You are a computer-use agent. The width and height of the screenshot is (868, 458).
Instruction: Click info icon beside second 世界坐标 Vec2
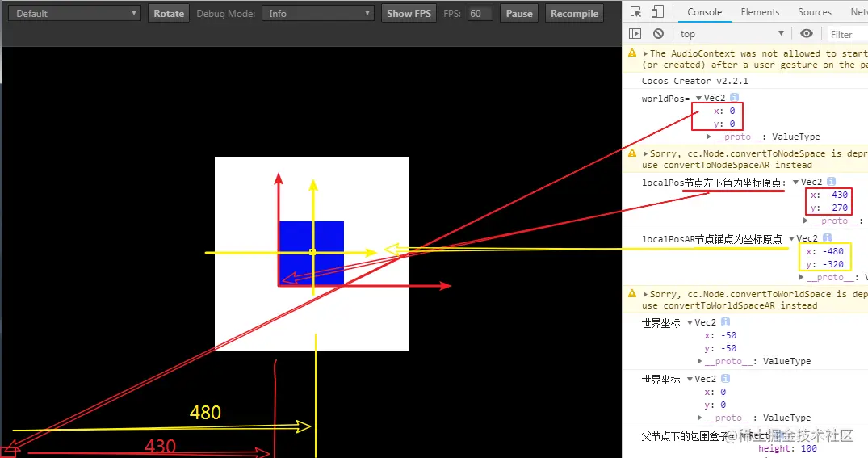(725, 379)
